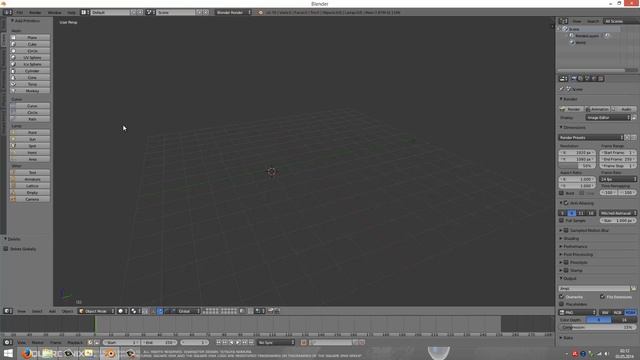Click the Sun lamp icon

pyautogui.click(x=13, y=139)
